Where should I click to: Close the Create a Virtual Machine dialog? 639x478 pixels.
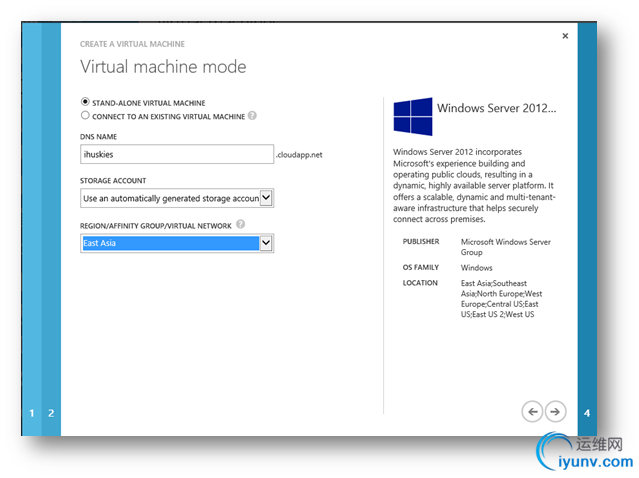(x=565, y=36)
